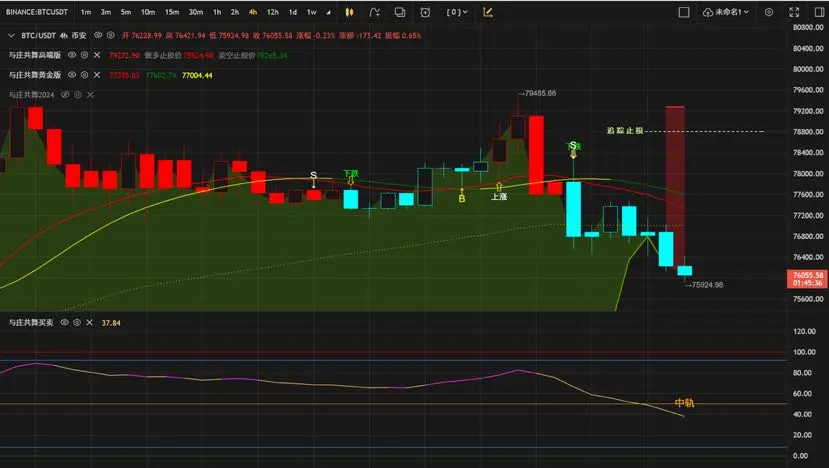Switch to the 10m timeframe
The height and width of the screenshot is (468, 829).
148,12
